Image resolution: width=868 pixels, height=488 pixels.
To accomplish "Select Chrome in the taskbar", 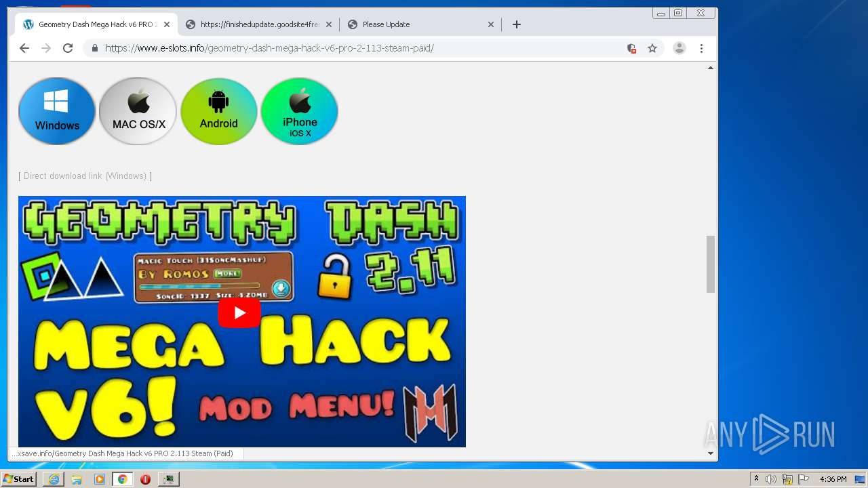I will (x=122, y=479).
